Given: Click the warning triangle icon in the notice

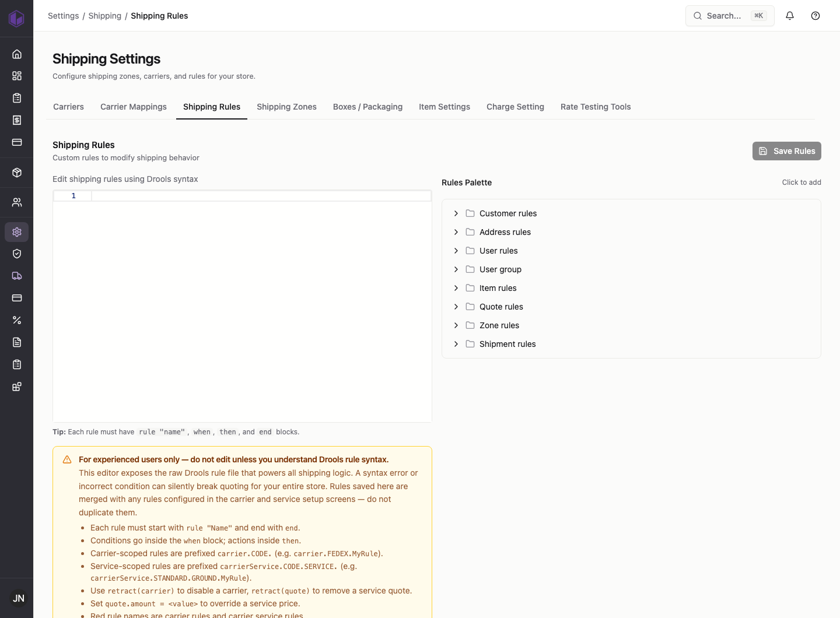Looking at the screenshot, I should coord(67,459).
